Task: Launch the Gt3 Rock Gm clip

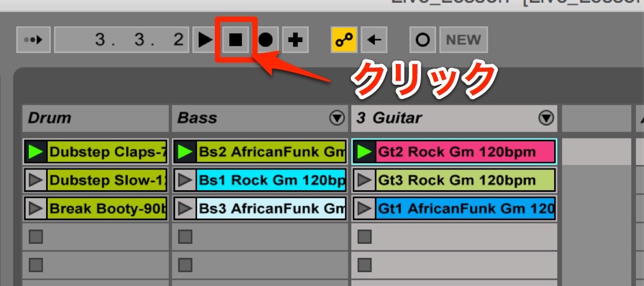Action: [364, 180]
